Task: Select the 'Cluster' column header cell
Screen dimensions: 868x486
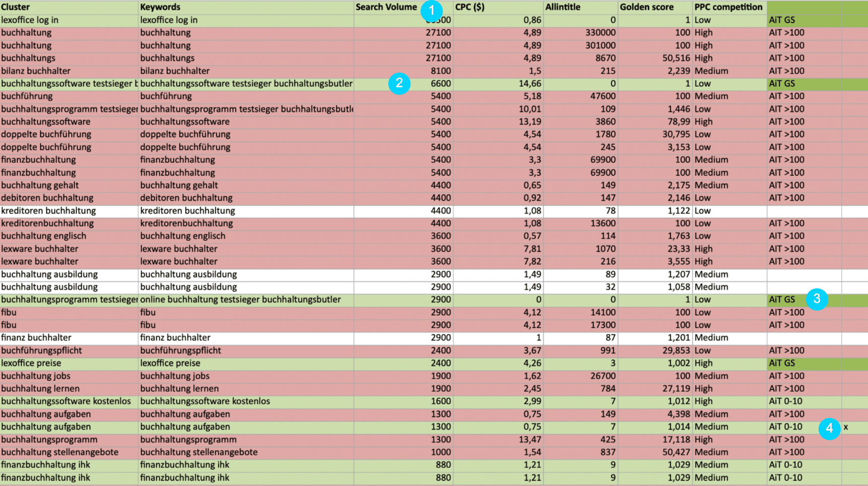Action: click(x=69, y=7)
